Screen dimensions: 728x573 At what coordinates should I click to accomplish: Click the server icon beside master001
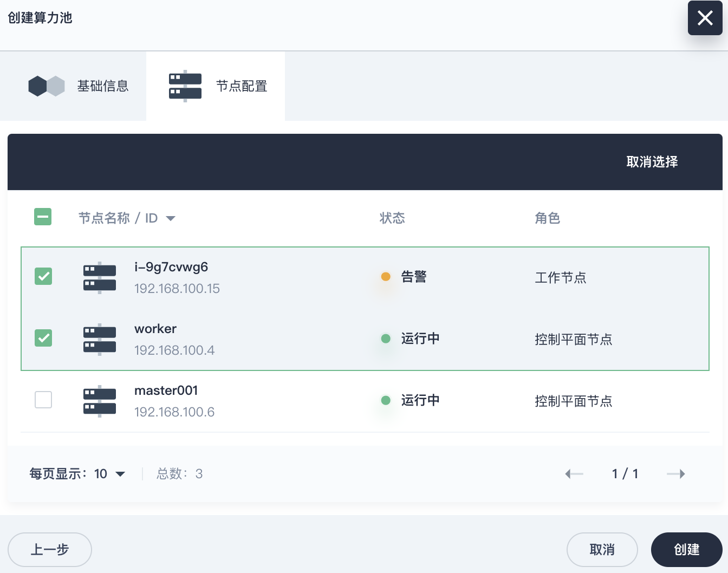(100, 401)
